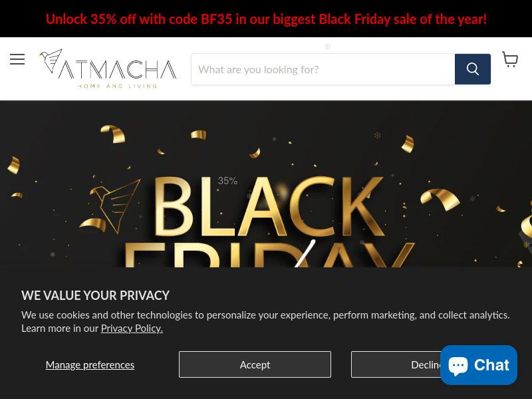Accept the cookie privacy notice

coord(255,364)
